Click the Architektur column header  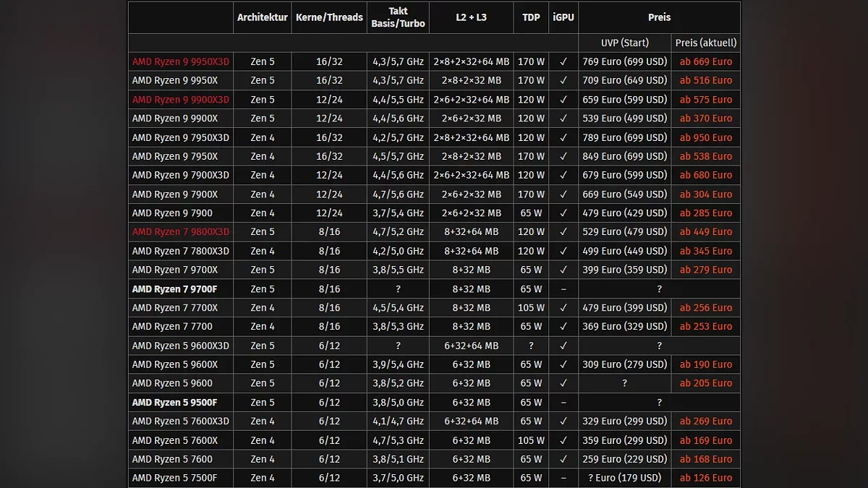pos(262,17)
